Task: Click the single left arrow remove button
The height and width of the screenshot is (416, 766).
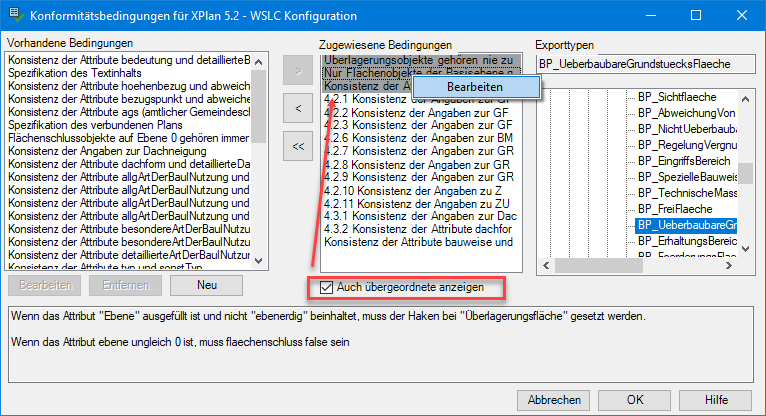Action: [x=298, y=108]
